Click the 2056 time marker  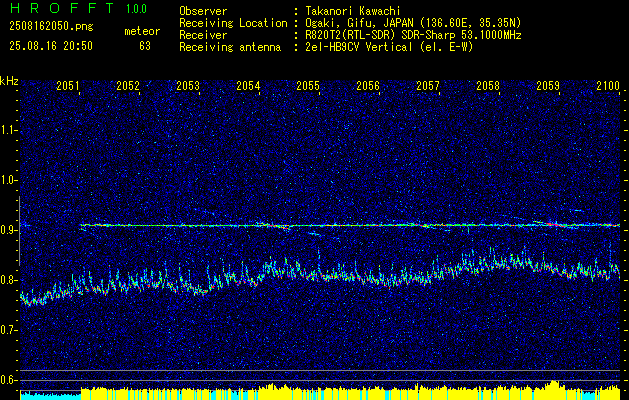(x=368, y=86)
